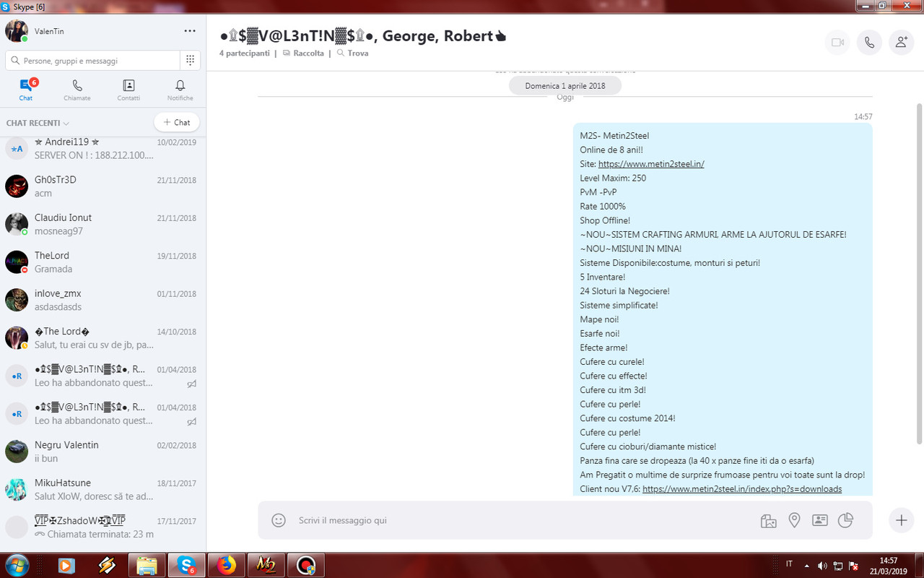Image resolution: width=924 pixels, height=578 pixels.
Task: Share location in the message box
Action: tap(794, 520)
